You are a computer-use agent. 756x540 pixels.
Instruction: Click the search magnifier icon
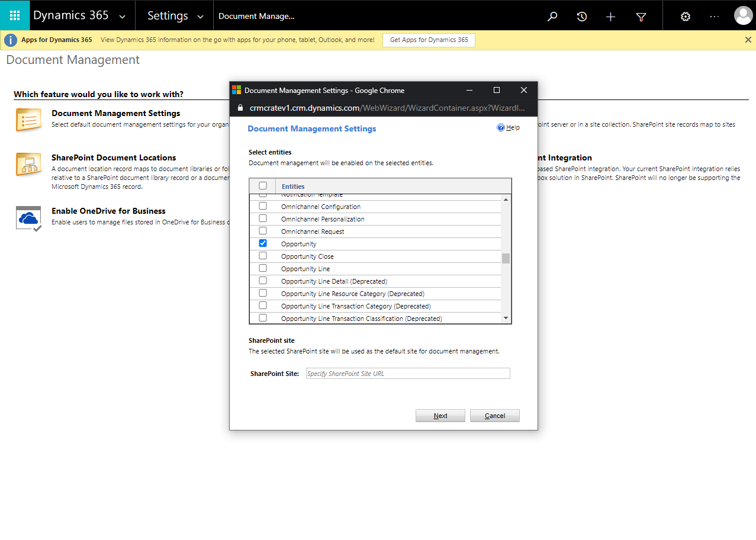(551, 16)
